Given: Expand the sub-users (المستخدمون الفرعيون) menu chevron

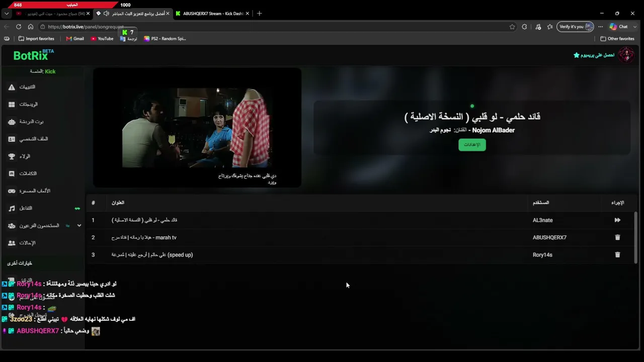Looking at the screenshot, I should (79, 226).
